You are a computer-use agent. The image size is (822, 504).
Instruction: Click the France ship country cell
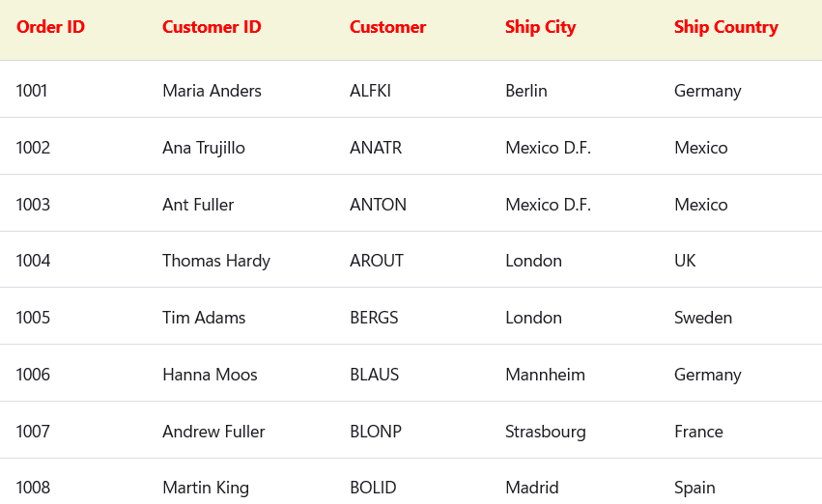(698, 432)
